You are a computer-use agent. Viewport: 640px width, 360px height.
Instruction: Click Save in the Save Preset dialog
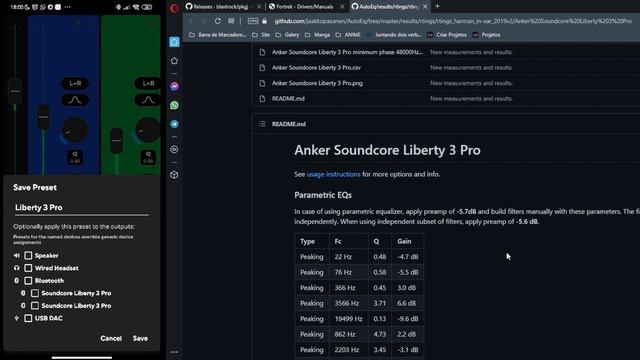(x=140, y=338)
